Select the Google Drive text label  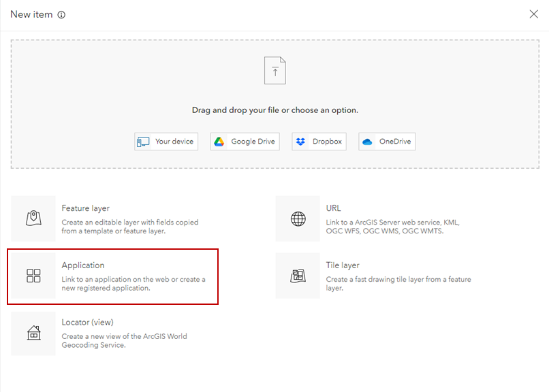tap(253, 142)
